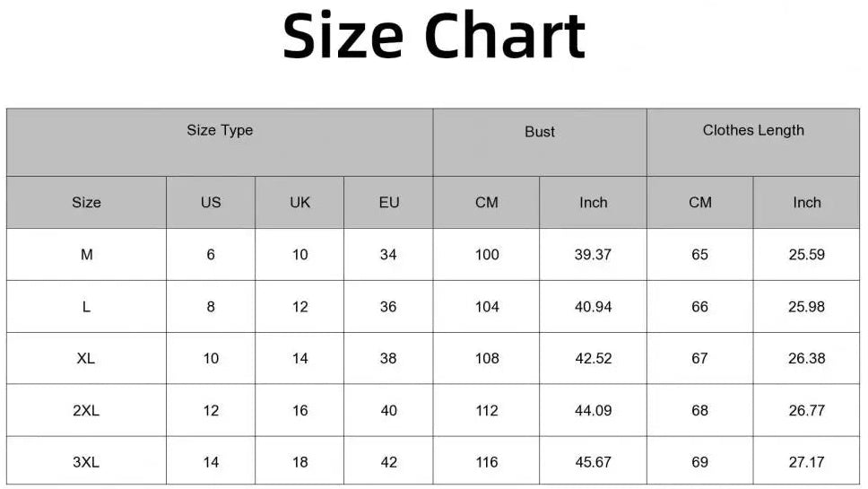The image size is (868, 489).
Task: Select the M size row label
Action: pos(86,255)
